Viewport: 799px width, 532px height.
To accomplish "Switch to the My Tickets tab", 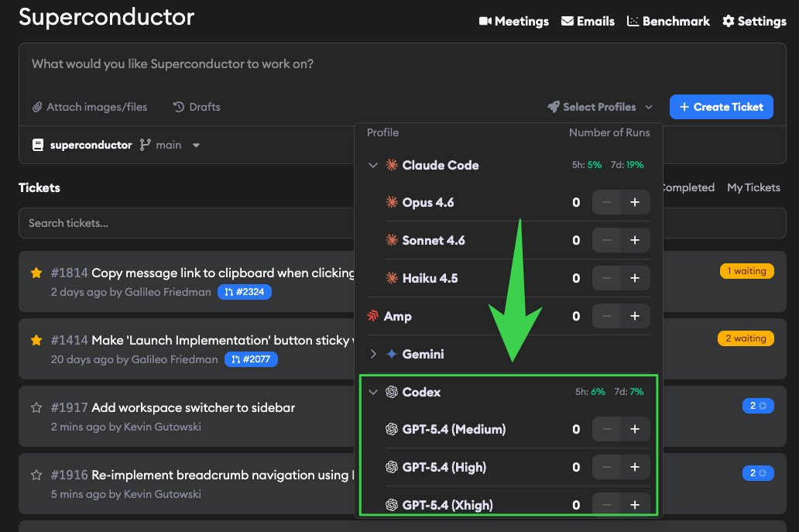I will [x=753, y=187].
